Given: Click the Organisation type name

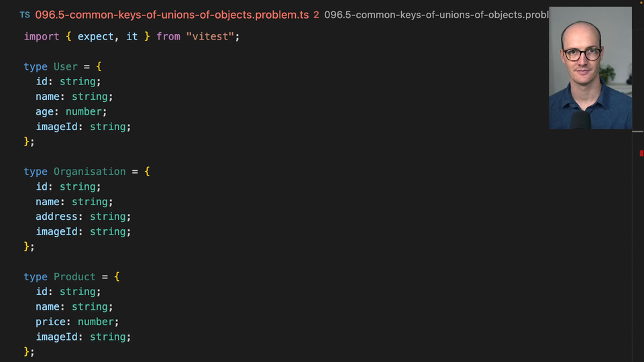Looking at the screenshot, I should pyautogui.click(x=89, y=172).
